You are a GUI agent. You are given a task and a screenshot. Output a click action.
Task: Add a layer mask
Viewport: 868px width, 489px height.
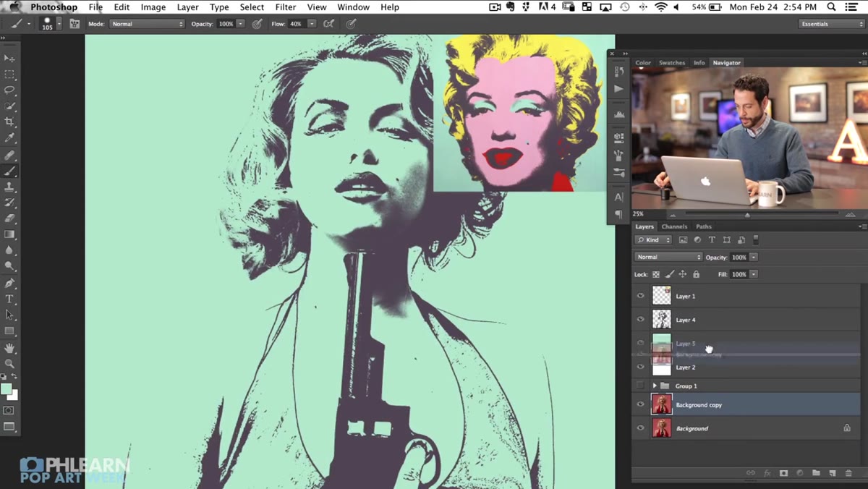(783, 473)
